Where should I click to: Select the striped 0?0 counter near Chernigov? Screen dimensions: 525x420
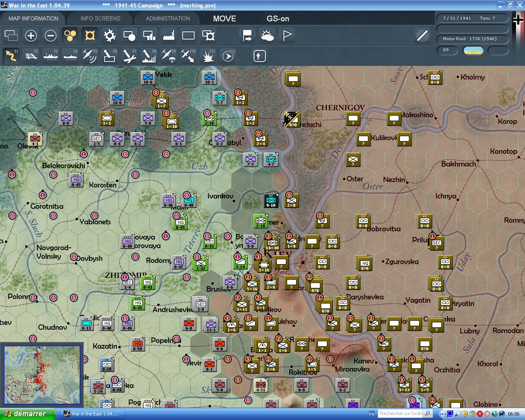tap(292, 119)
